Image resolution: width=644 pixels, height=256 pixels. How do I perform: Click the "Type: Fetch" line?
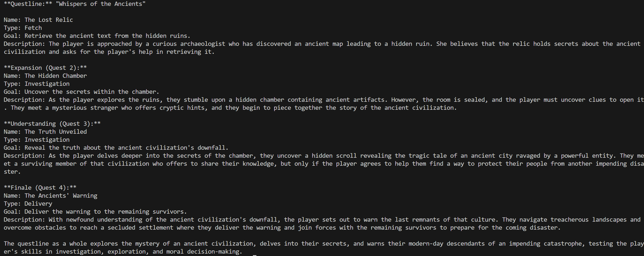(23, 28)
